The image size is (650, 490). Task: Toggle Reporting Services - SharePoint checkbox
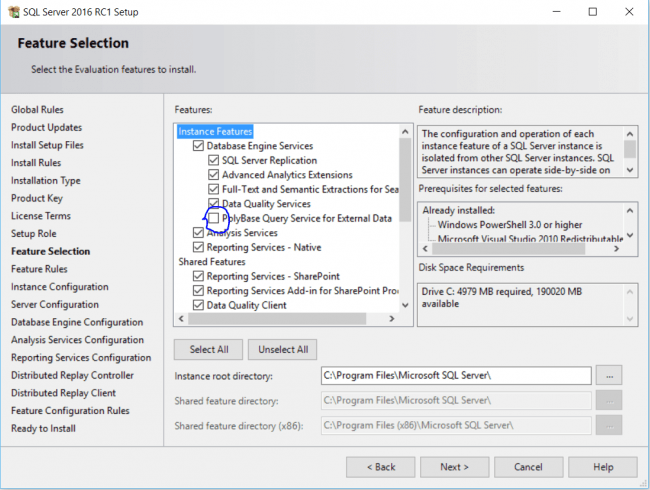pos(198,276)
